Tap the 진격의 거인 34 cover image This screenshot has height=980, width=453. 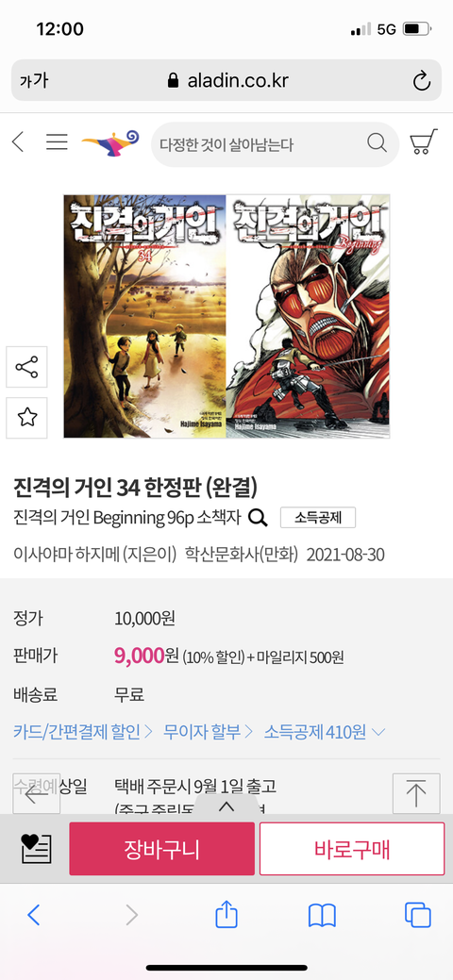coord(144,316)
